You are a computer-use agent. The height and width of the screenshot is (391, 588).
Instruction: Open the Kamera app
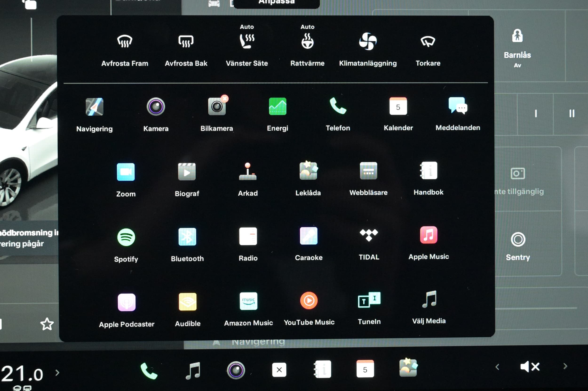pyautogui.click(x=156, y=115)
